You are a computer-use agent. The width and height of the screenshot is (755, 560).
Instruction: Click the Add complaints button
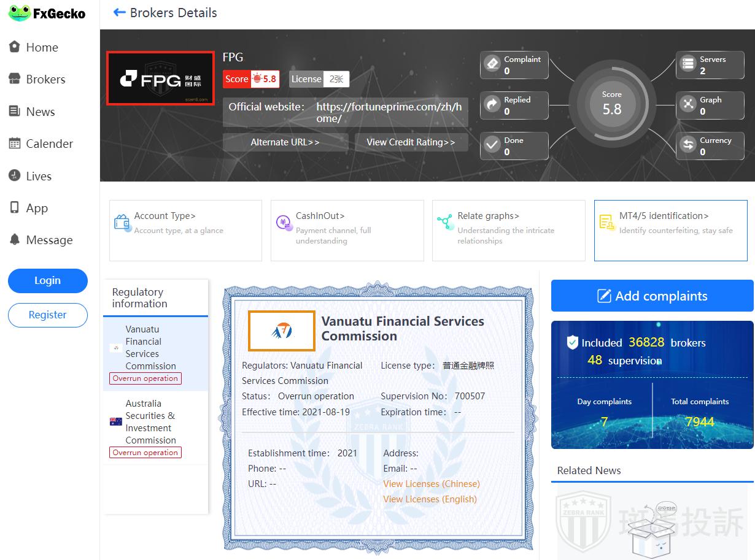click(652, 296)
